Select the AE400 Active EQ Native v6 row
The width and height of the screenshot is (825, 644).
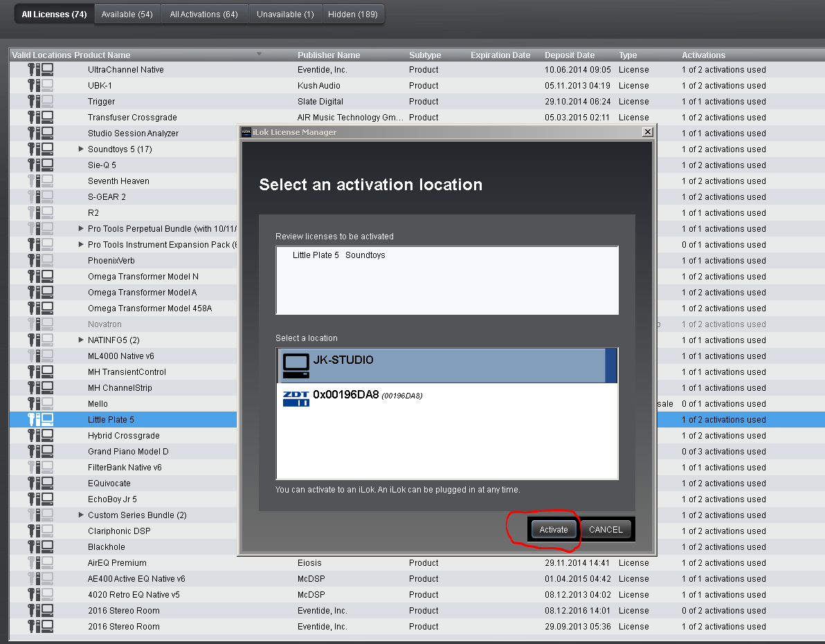(x=417, y=578)
